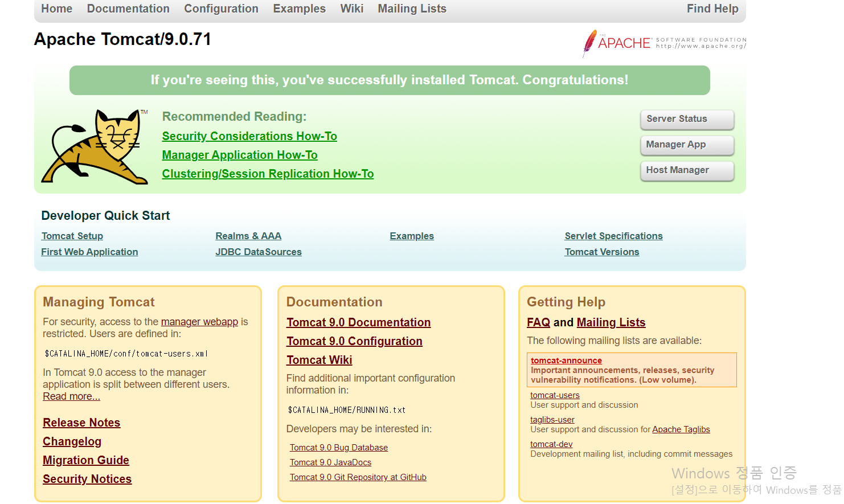Open Tomcat Versions link
The width and height of the screenshot is (844, 504).
pyautogui.click(x=602, y=252)
